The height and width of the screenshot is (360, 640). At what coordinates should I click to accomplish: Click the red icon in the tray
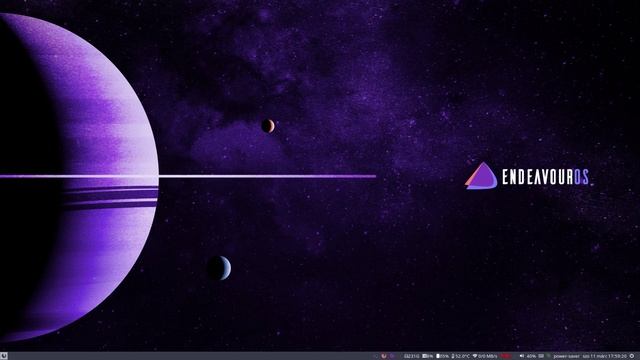384,356
